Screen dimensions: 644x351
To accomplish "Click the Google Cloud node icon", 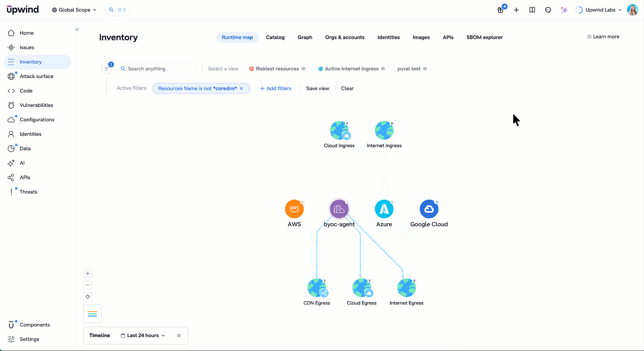I will click(429, 209).
